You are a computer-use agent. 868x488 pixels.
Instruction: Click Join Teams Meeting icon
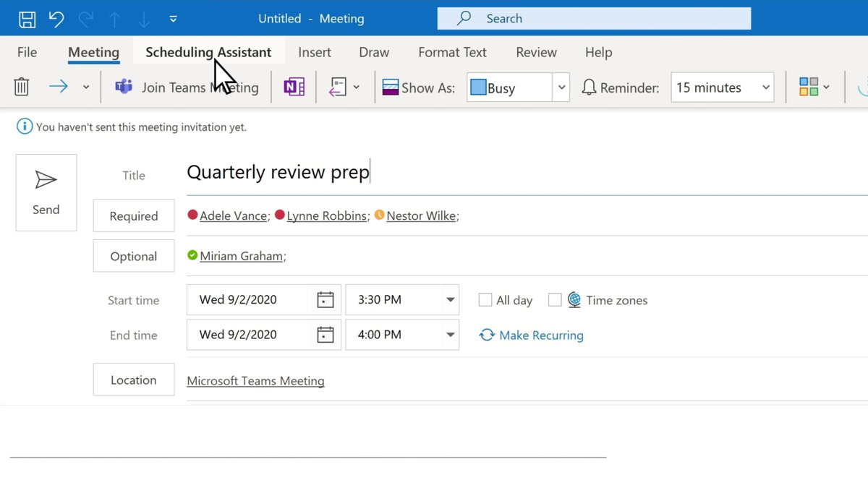point(124,87)
